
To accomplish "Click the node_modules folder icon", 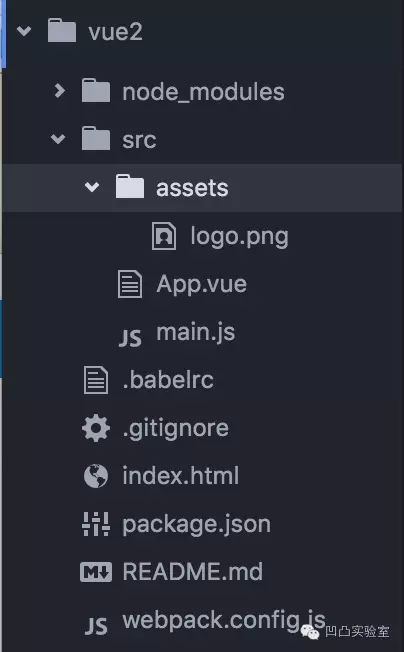I will click(96, 90).
